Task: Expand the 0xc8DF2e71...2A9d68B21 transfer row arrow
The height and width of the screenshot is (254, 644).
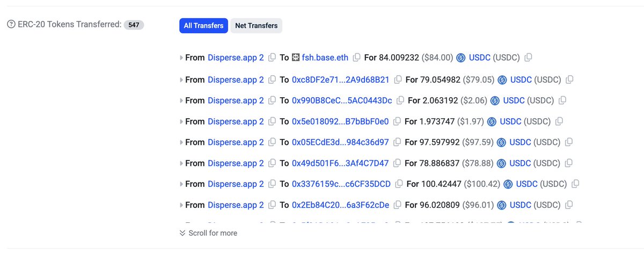Action: [181, 80]
